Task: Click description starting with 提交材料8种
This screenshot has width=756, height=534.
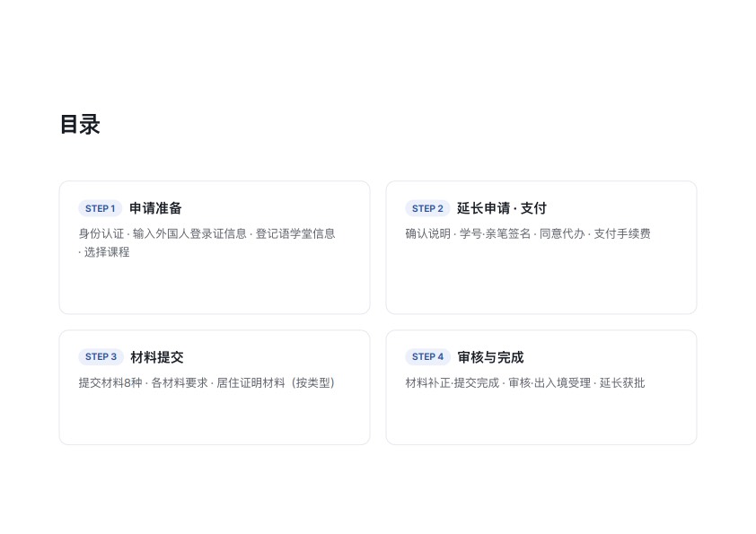Action: (x=207, y=382)
